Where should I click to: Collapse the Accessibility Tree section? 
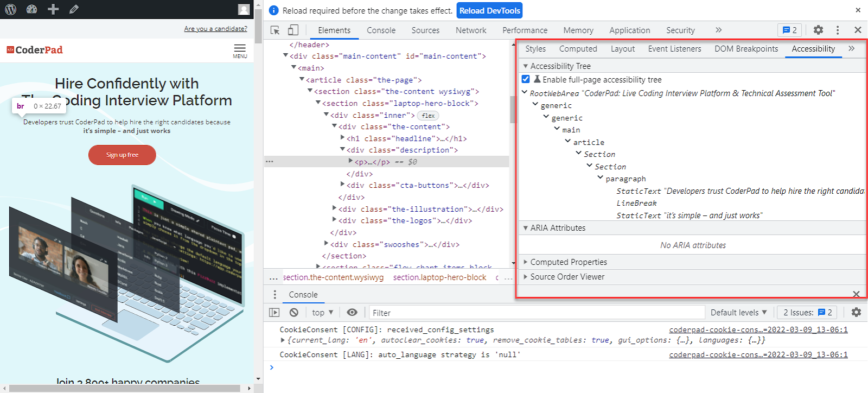526,66
